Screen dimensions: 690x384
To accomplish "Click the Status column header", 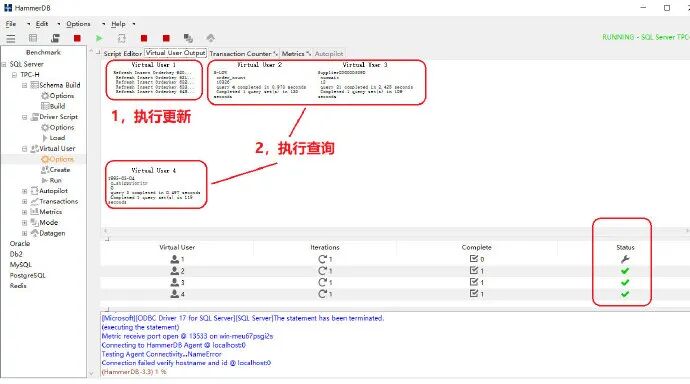I will tap(625, 247).
